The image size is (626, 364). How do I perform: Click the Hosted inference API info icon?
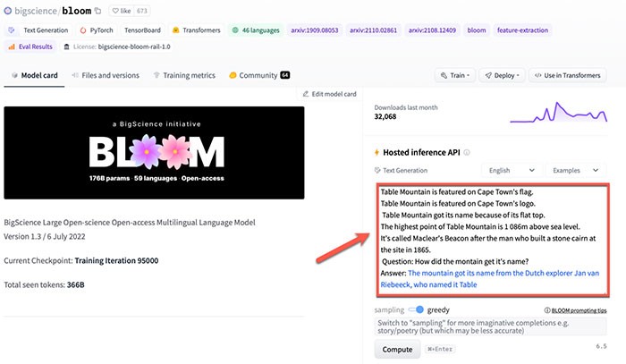pyautogui.click(x=467, y=153)
